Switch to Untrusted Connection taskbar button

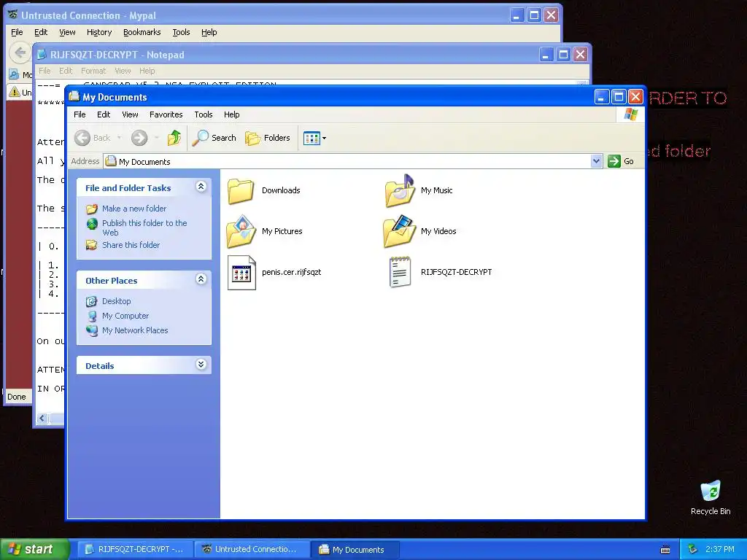coord(252,550)
